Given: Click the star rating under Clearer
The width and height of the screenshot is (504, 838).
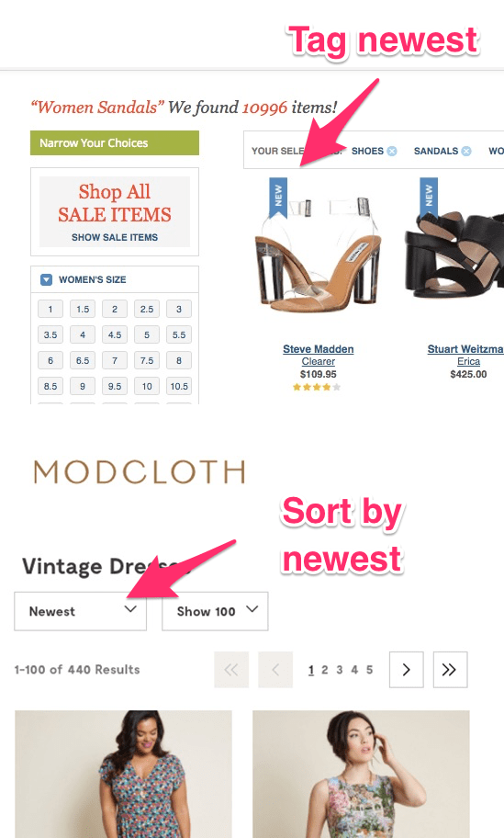Looking at the screenshot, I should click(x=317, y=387).
